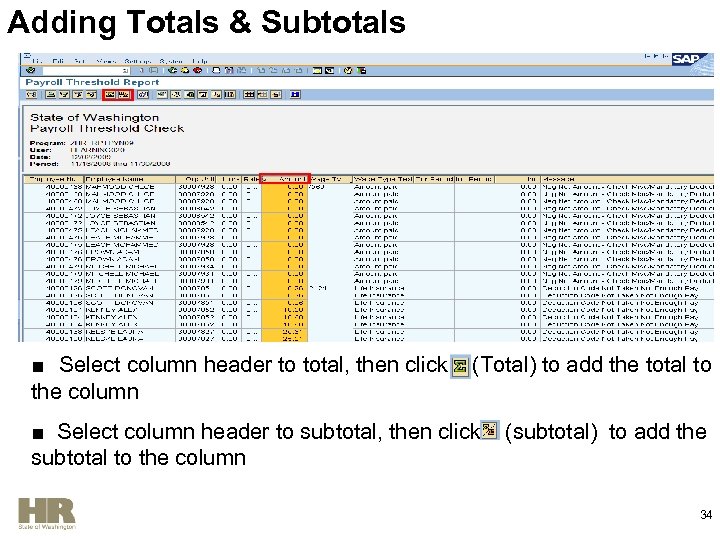This screenshot has width=720, height=540.
Task: Select the Wage Type Text column header
Action: [x=383, y=179]
